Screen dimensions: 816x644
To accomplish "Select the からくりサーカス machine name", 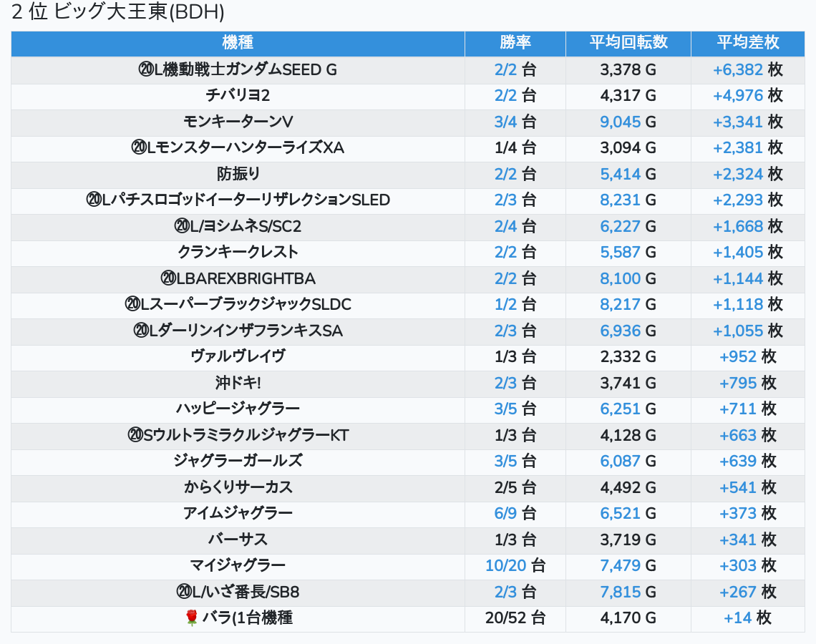I will [x=238, y=487].
